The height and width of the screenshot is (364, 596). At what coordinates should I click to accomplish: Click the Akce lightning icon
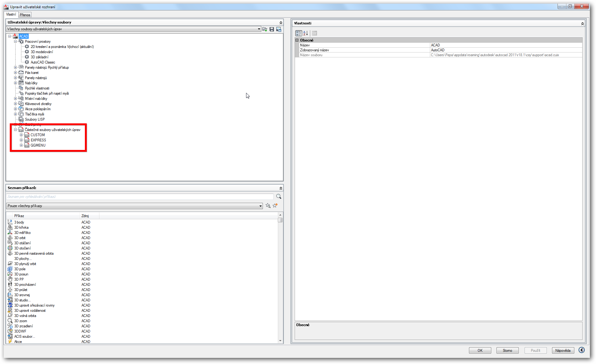pos(10,341)
